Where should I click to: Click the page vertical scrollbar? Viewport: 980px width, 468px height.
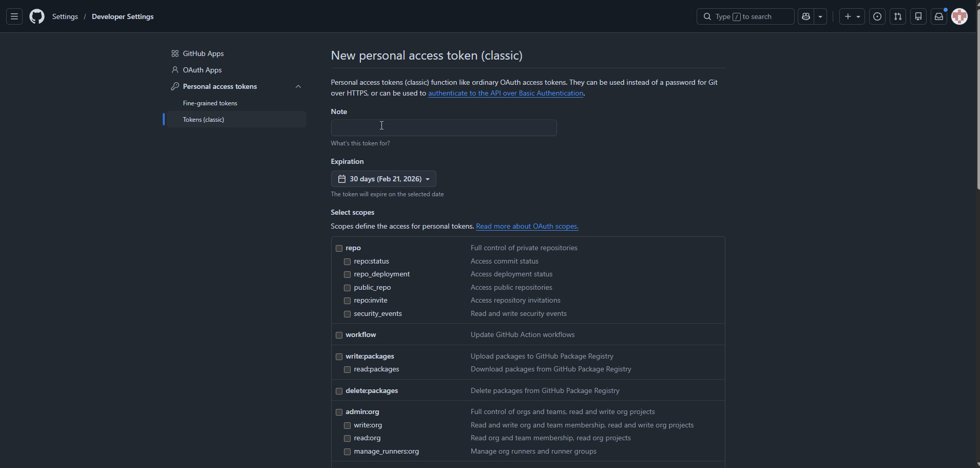click(x=977, y=103)
